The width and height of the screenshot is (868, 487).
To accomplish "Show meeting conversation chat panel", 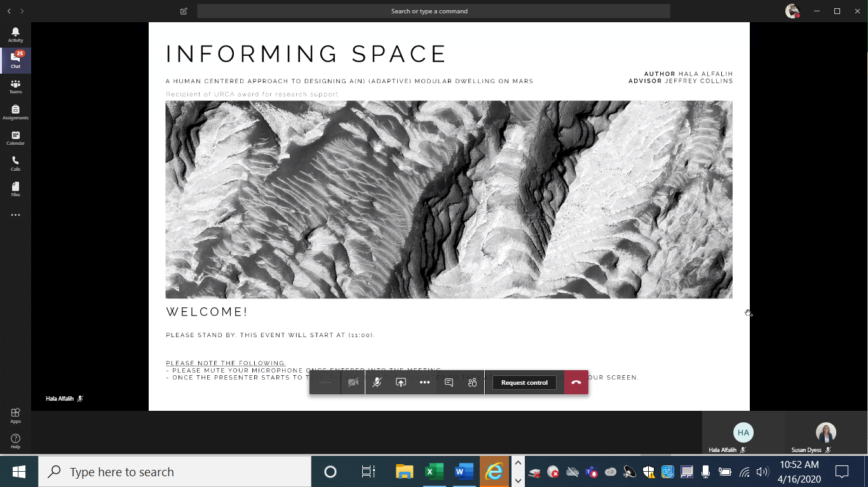I will [449, 383].
